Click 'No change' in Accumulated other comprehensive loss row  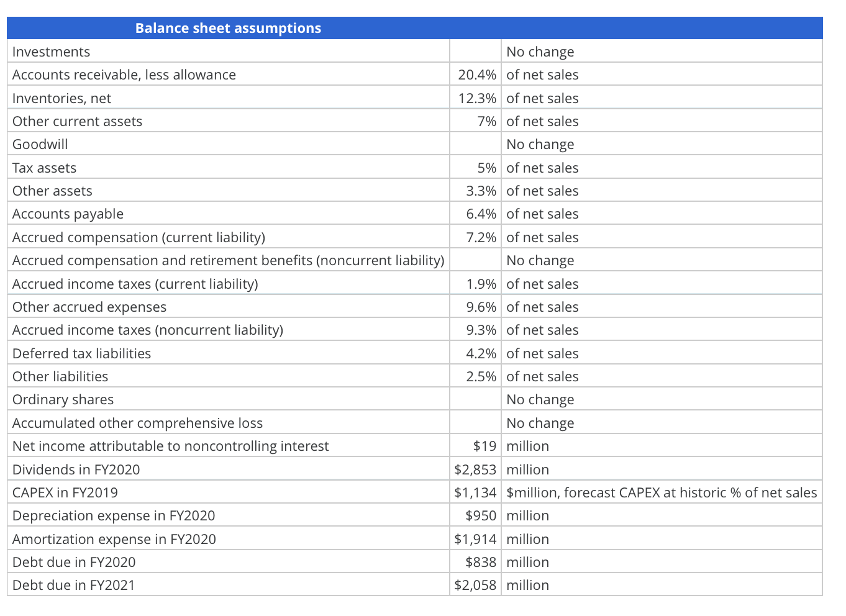[x=540, y=423]
